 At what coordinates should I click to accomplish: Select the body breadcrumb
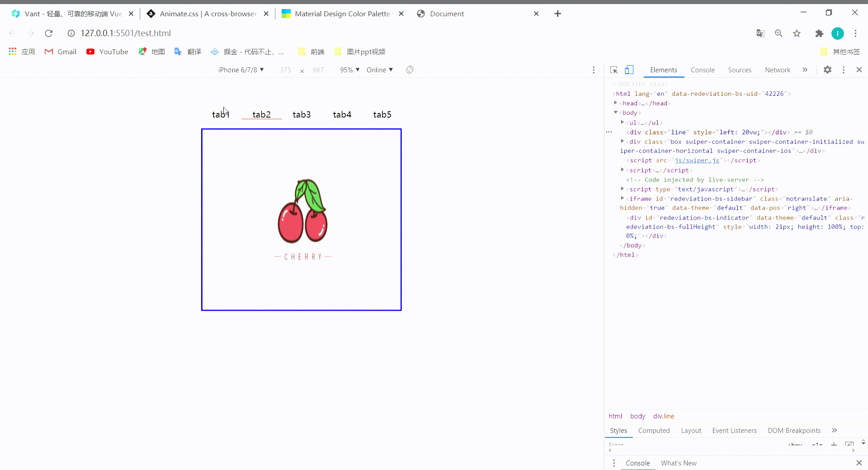(x=637, y=416)
